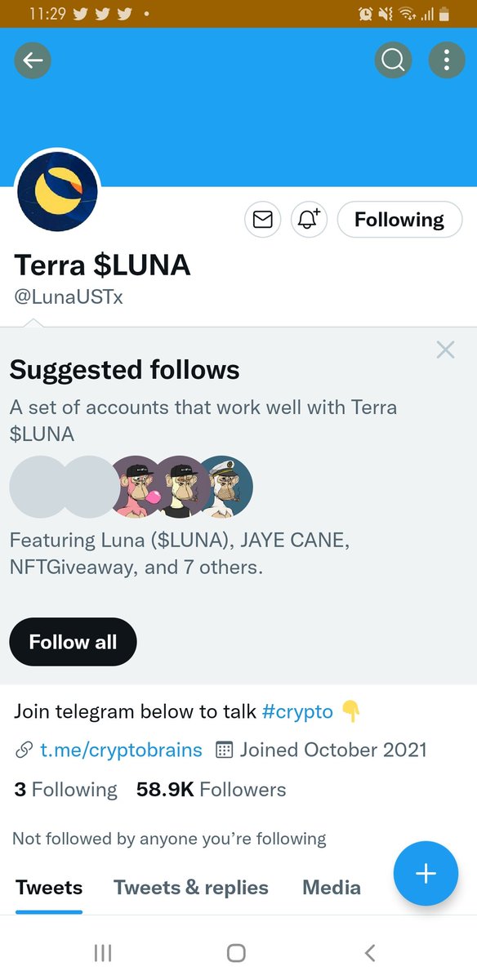Open Terra $LUNA profile picture
The height and width of the screenshot is (980, 477).
pyautogui.click(x=57, y=192)
